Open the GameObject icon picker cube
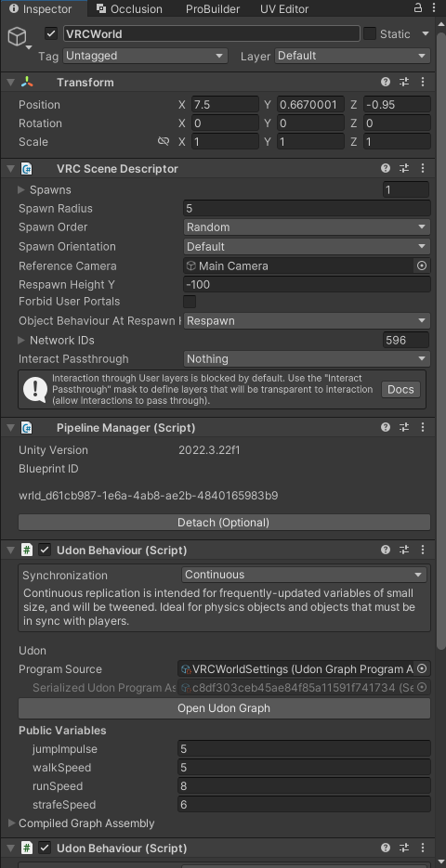The width and height of the screenshot is (446, 868). 17,36
